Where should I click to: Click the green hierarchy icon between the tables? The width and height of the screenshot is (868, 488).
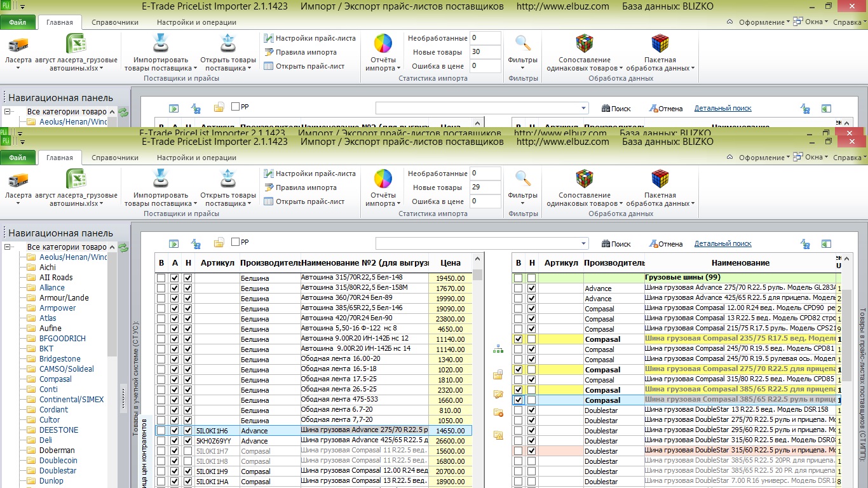pyautogui.click(x=498, y=349)
